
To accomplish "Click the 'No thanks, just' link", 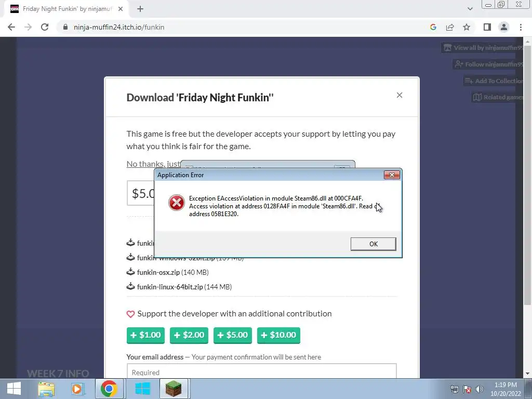I will pyautogui.click(x=153, y=164).
